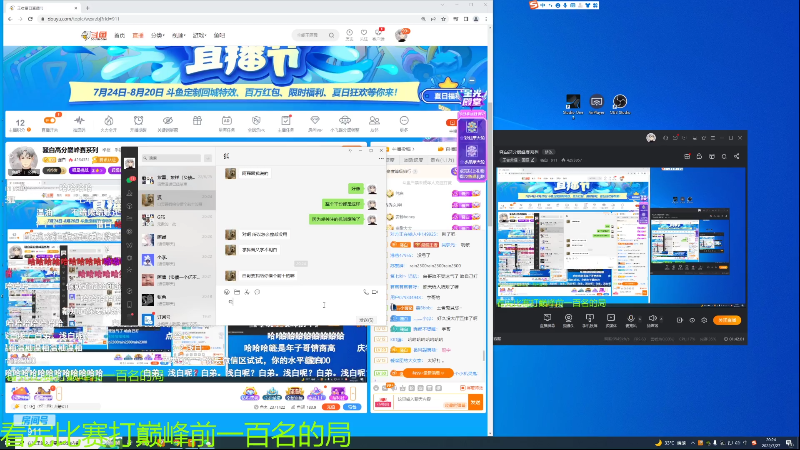
Task: Open the OBS Studio desktop shortcut
Action: point(620,105)
